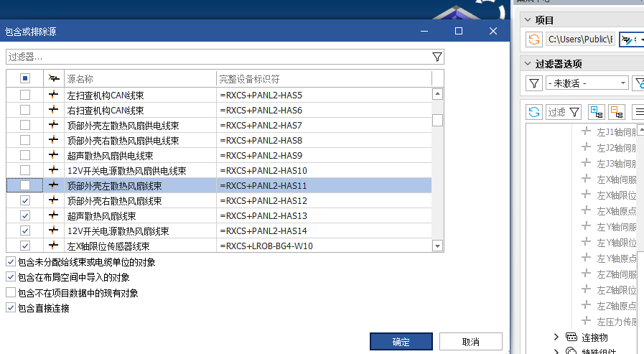Click the harness icon of 左扫查机构CAN线束
Viewport: 644px width, 354px height.
[53, 95]
